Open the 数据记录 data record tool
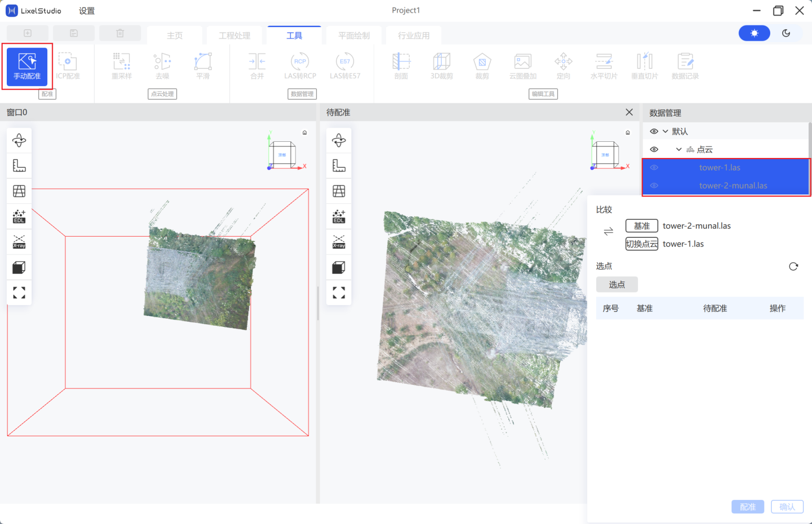The image size is (812, 524). [x=685, y=66]
